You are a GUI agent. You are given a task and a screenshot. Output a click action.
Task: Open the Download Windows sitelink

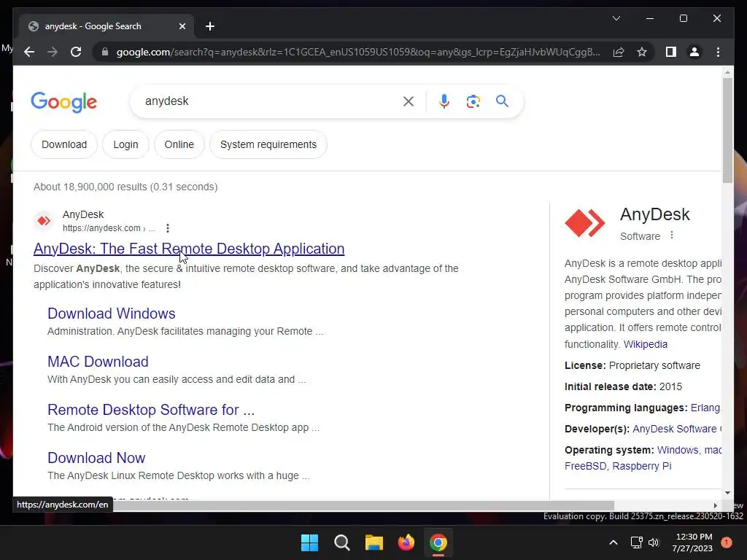(x=112, y=314)
